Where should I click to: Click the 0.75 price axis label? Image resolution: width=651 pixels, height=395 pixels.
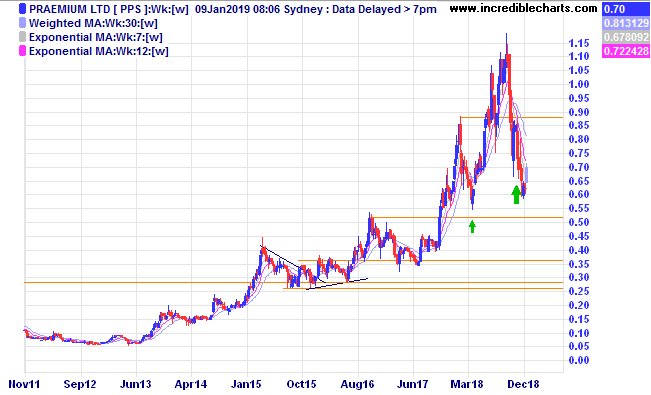pyautogui.click(x=579, y=153)
